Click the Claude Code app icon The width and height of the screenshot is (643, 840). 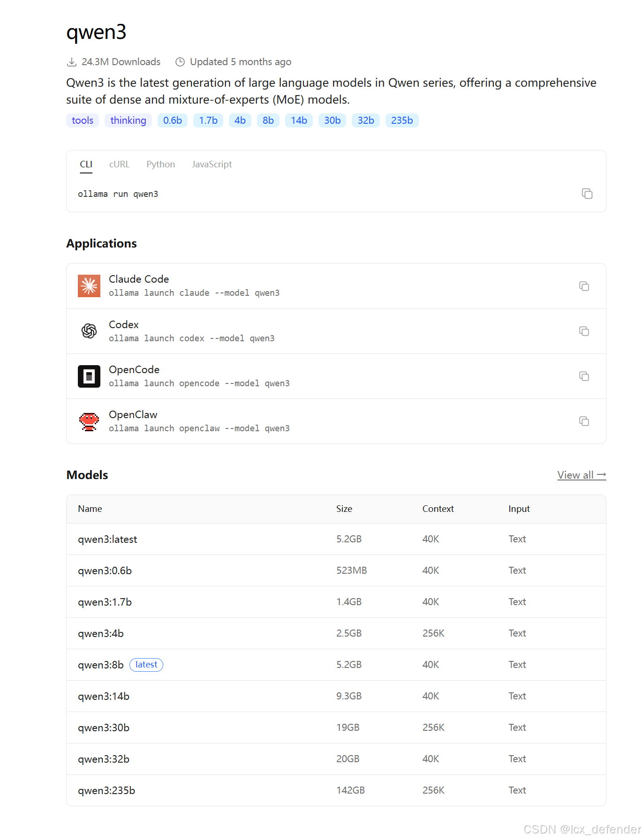pos(89,286)
